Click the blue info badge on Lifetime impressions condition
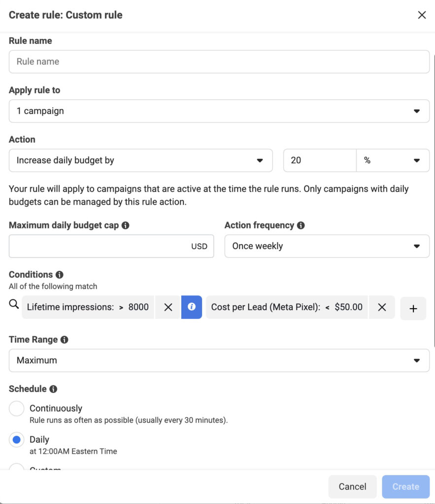Viewport: 435px width, 504px height. tap(191, 307)
